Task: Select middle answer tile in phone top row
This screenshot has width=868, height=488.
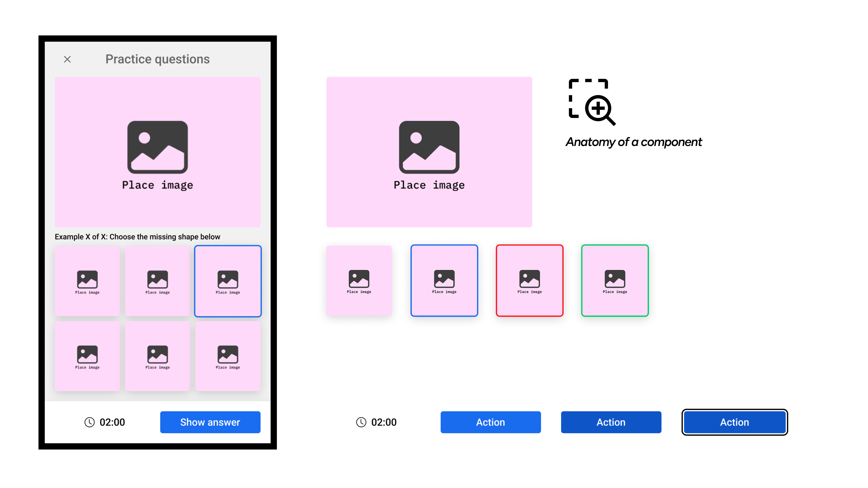Action: coord(157,281)
